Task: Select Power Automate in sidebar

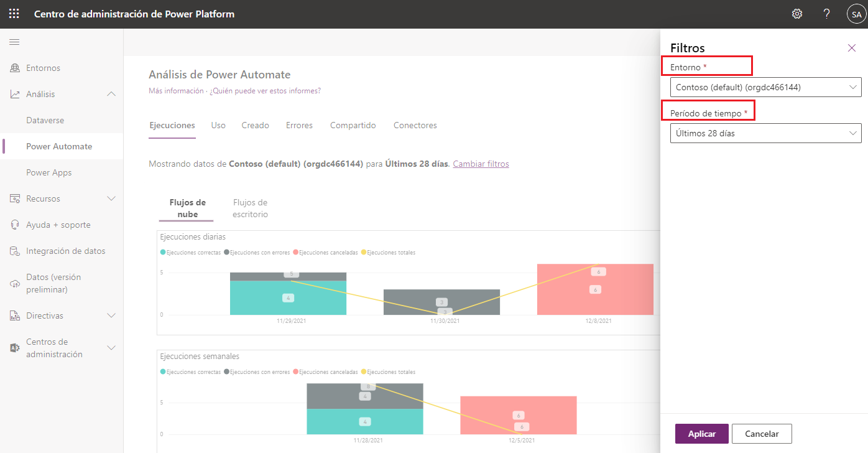Action: (x=62, y=146)
